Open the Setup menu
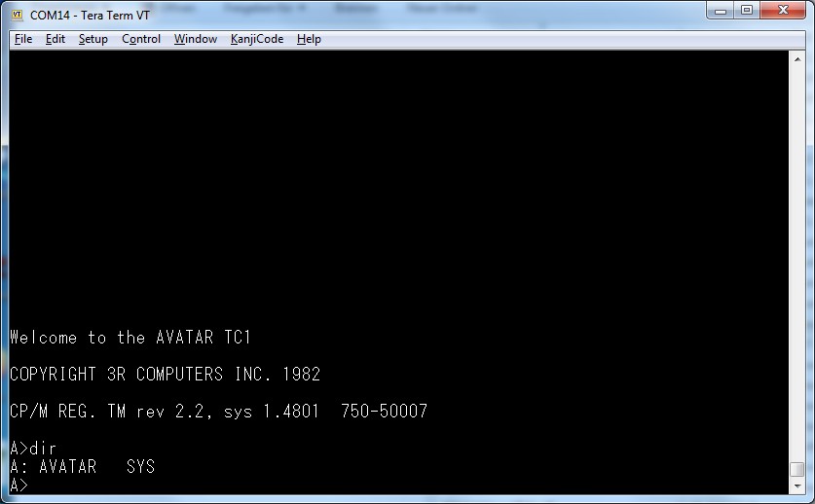The height and width of the screenshot is (504, 815). [x=93, y=39]
